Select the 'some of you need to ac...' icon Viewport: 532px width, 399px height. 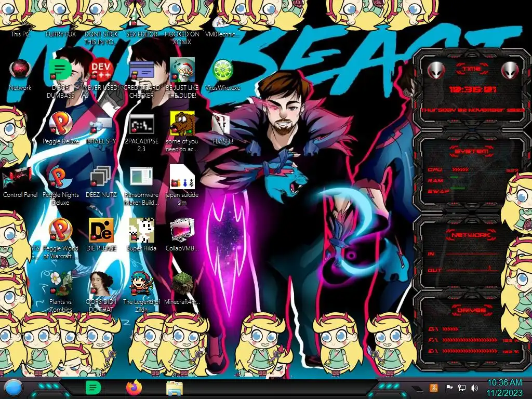(182, 123)
